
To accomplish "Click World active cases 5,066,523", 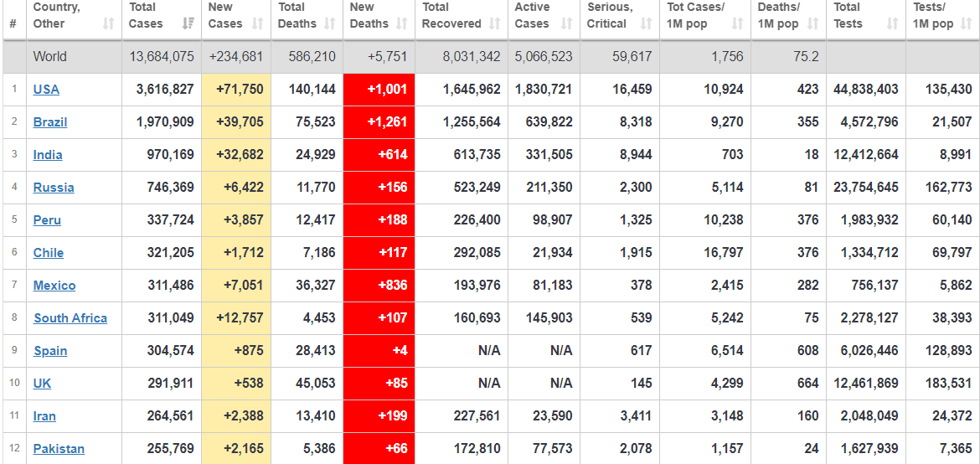I will (544, 57).
